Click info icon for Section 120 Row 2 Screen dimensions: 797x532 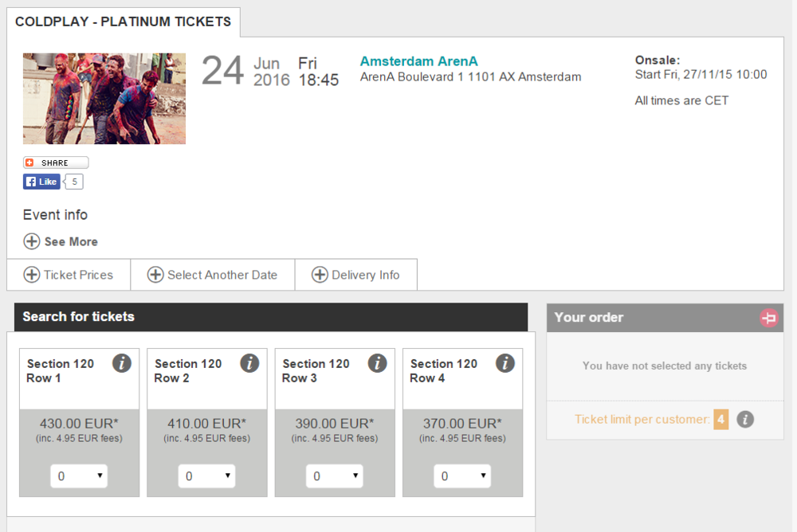pos(249,363)
